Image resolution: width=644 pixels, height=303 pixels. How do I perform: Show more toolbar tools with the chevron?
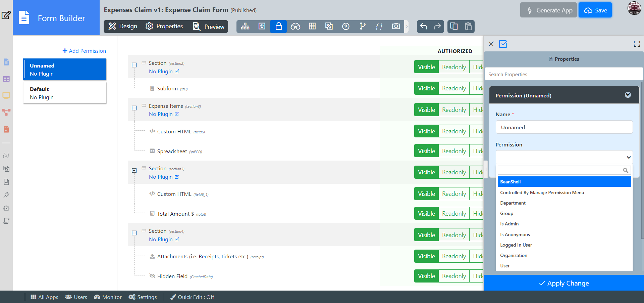pos(407,26)
